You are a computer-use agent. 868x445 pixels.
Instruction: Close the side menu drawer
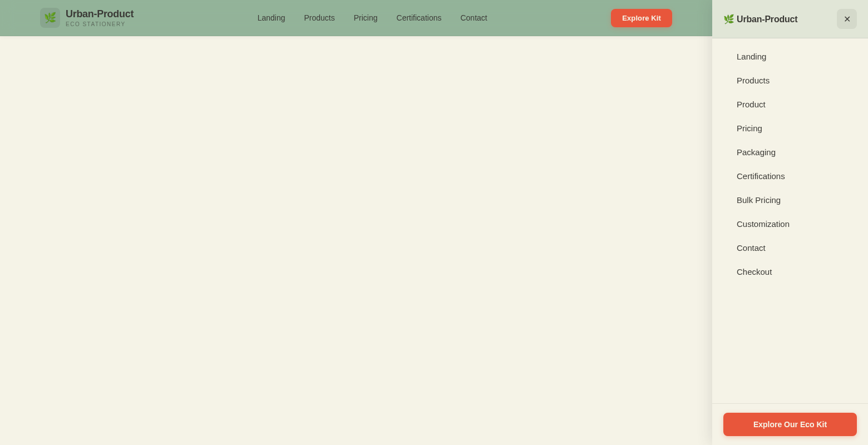[x=847, y=19]
